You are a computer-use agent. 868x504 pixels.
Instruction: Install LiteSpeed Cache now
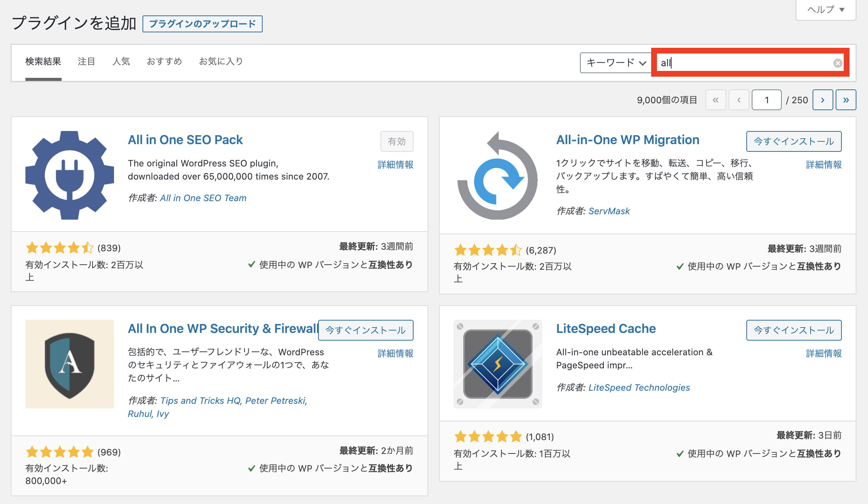pos(794,330)
